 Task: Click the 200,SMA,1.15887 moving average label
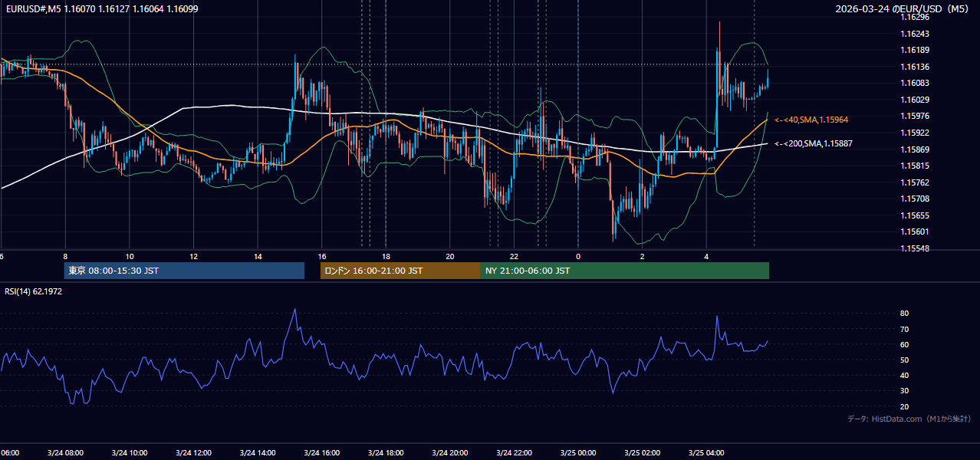click(814, 143)
